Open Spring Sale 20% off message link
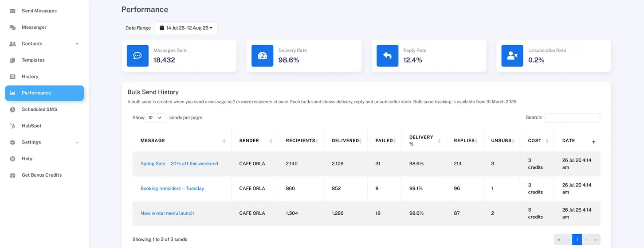 179,164
